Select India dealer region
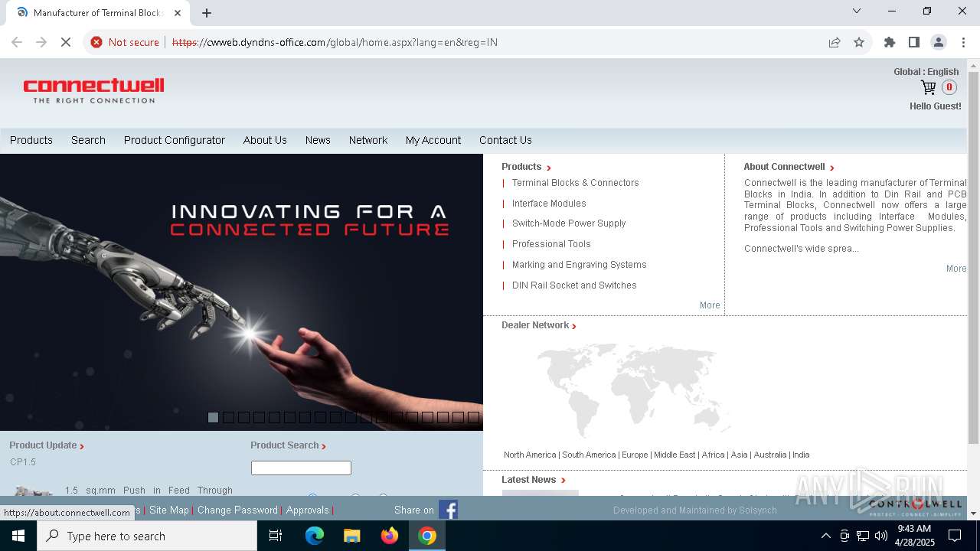This screenshot has width=980, height=551. (801, 455)
